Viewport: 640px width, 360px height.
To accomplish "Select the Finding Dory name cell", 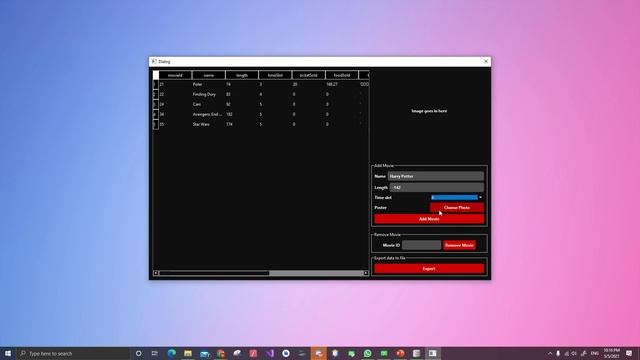I will pyautogui.click(x=209, y=94).
